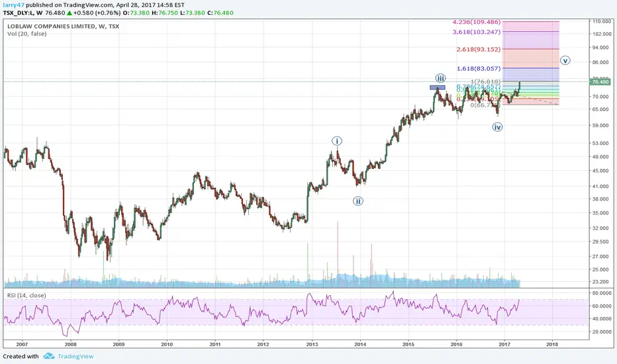Click the TSX_DLY:L, W symbol text
The image size is (617, 364).
pos(23,13)
